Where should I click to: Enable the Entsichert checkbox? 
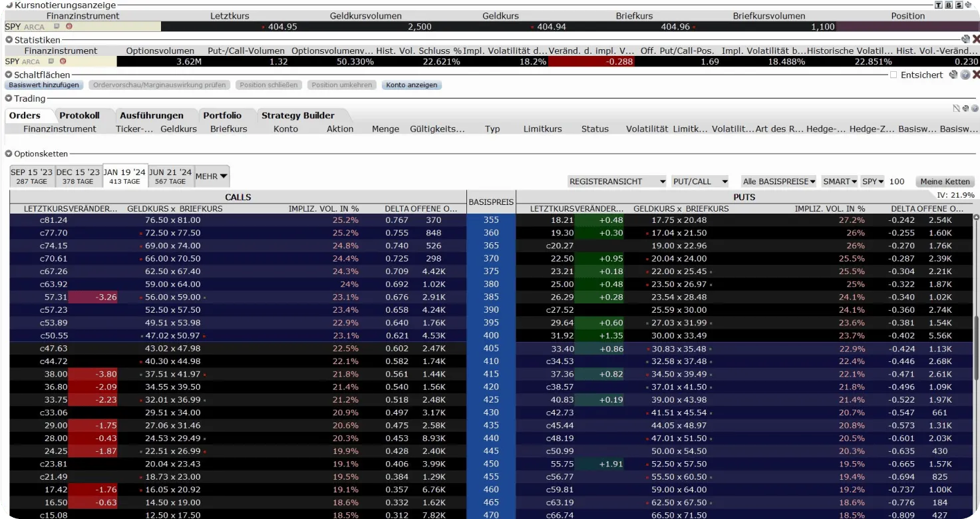[x=894, y=75]
